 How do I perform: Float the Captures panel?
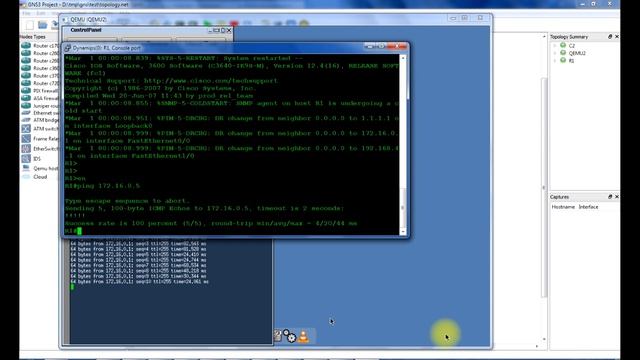pyautogui.click(x=610, y=197)
